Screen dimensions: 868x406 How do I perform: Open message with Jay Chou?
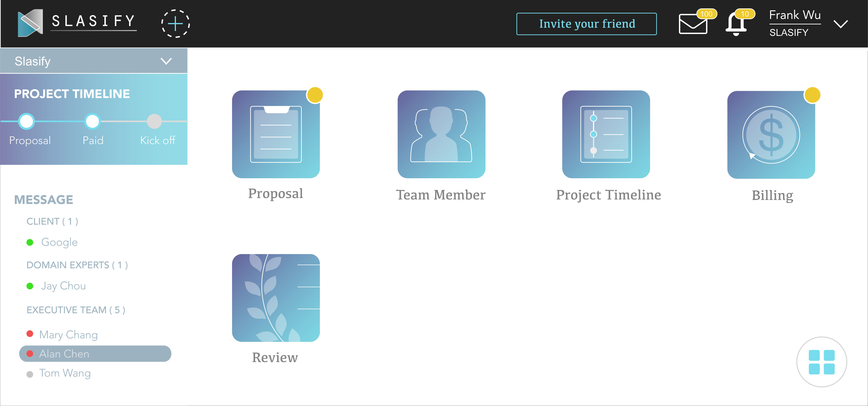click(x=63, y=286)
